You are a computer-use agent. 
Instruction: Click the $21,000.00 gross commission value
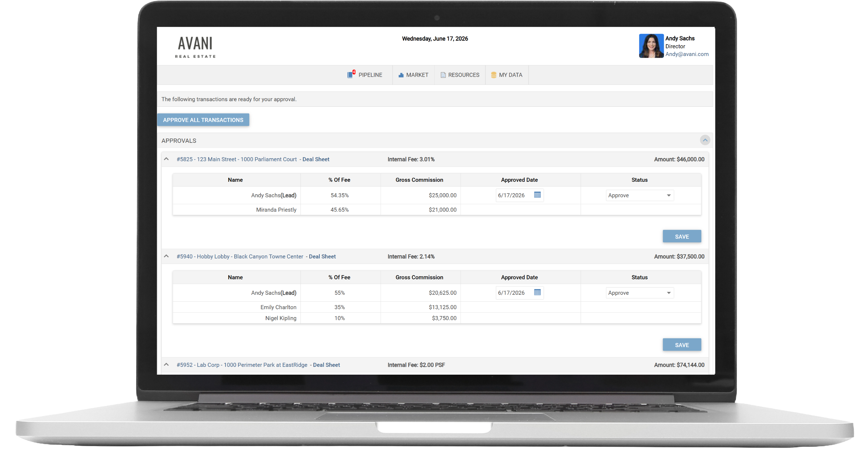point(442,210)
